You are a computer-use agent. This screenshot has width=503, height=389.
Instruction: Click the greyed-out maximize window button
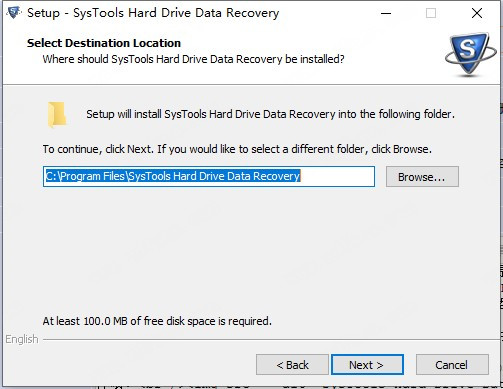(431, 13)
